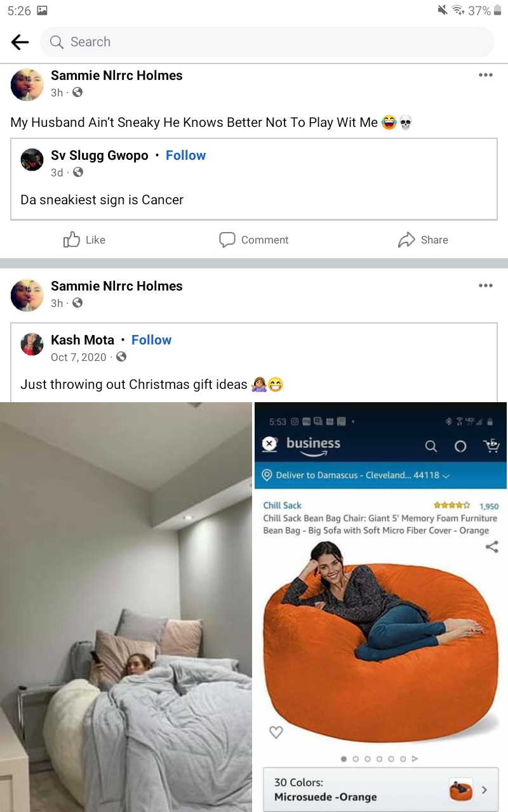Click the Search input field
Screen dimensions: 508x812
click(x=267, y=42)
